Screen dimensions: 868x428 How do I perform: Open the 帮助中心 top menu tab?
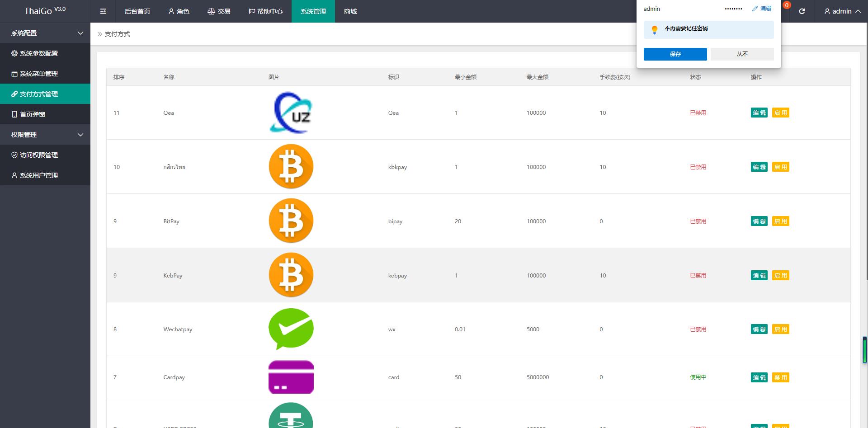265,11
